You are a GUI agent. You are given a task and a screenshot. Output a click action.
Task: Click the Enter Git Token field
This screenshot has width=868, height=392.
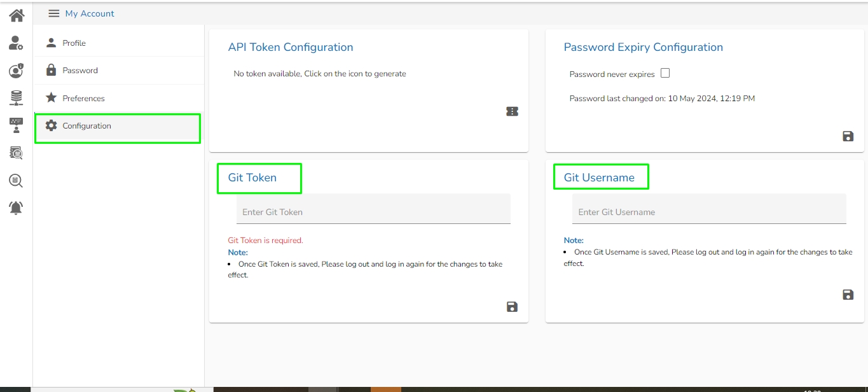click(x=373, y=212)
